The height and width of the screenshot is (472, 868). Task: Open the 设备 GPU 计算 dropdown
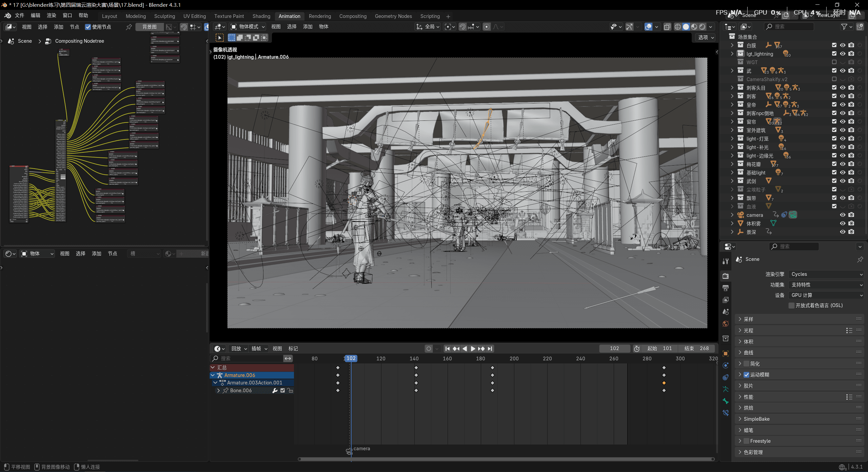(826, 295)
